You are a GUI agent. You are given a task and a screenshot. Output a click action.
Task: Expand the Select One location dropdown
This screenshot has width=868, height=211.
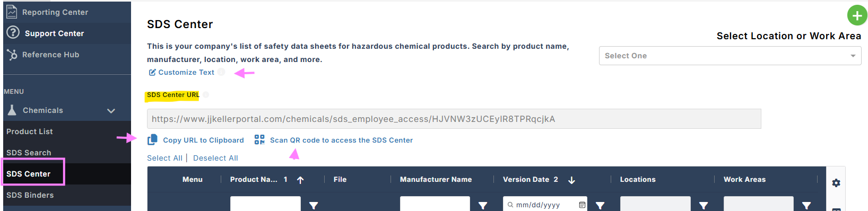[730, 56]
